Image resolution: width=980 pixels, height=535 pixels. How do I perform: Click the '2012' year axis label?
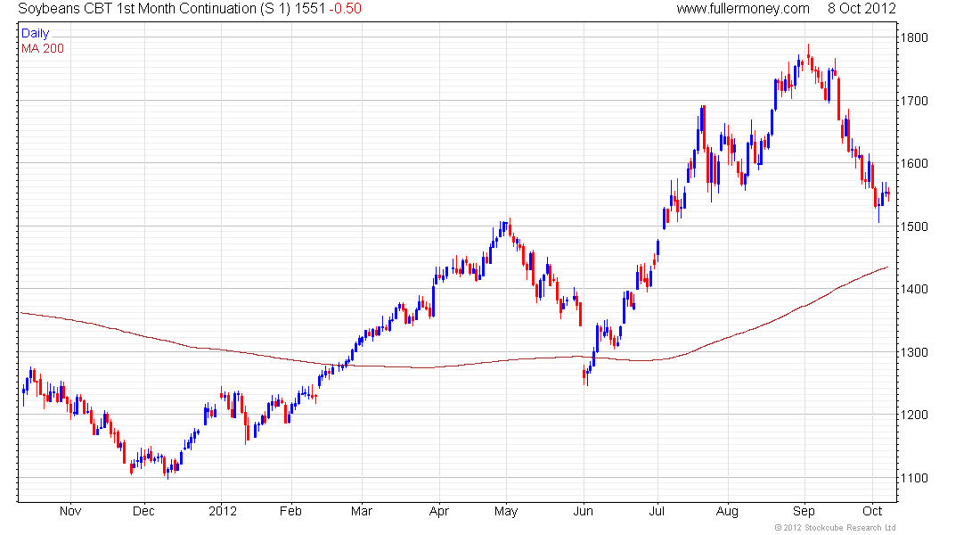point(223,511)
